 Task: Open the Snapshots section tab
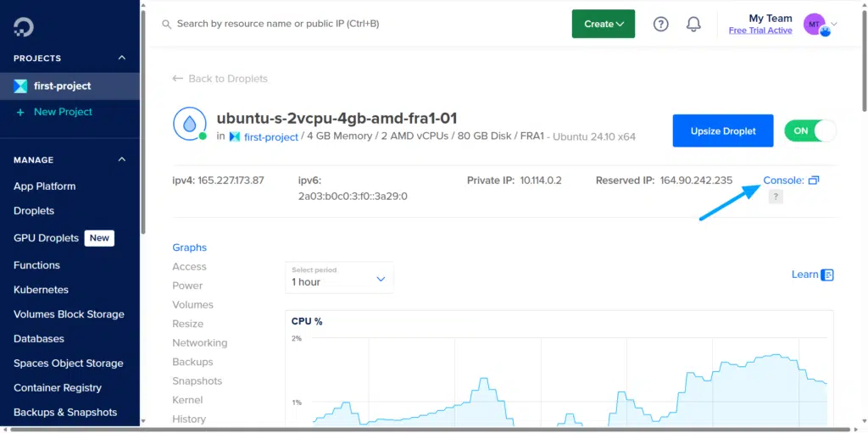pyautogui.click(x=197, y=381)
